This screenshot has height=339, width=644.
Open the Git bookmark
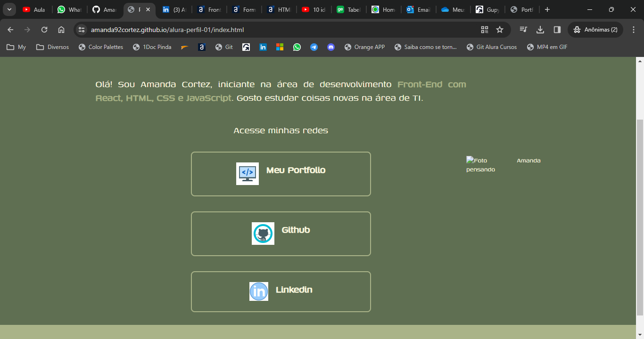pos(224,47)
